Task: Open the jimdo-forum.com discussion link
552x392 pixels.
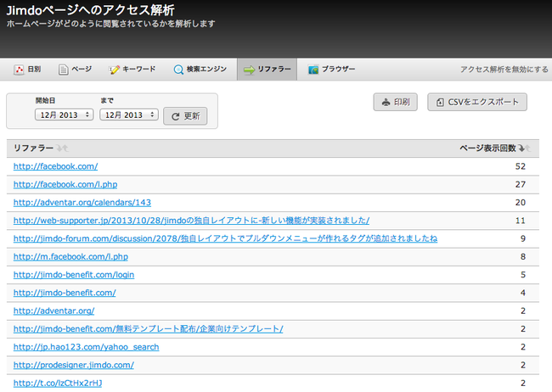Action: [225, 238]
